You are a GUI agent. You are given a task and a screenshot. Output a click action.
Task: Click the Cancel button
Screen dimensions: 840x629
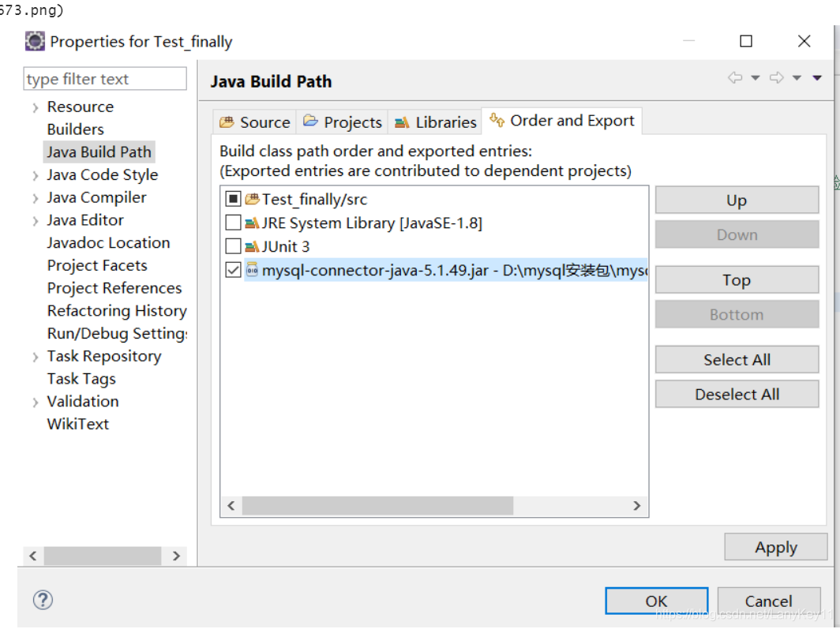(768, 601)
